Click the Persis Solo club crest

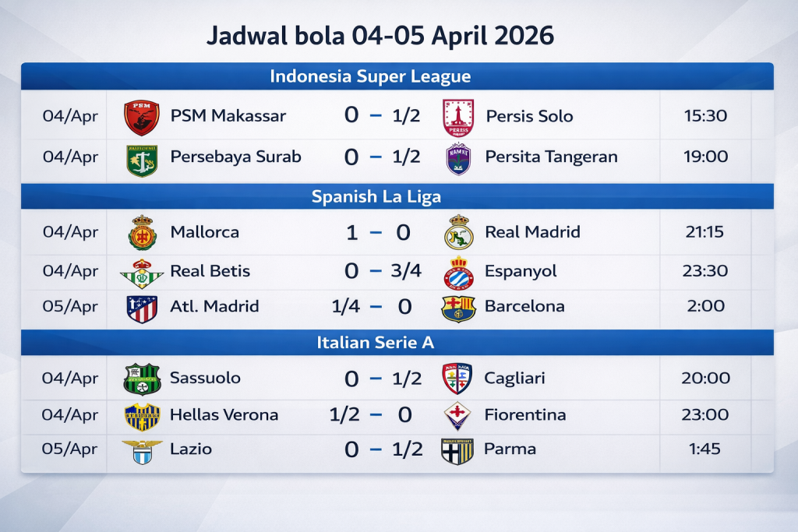pos(458,117)
